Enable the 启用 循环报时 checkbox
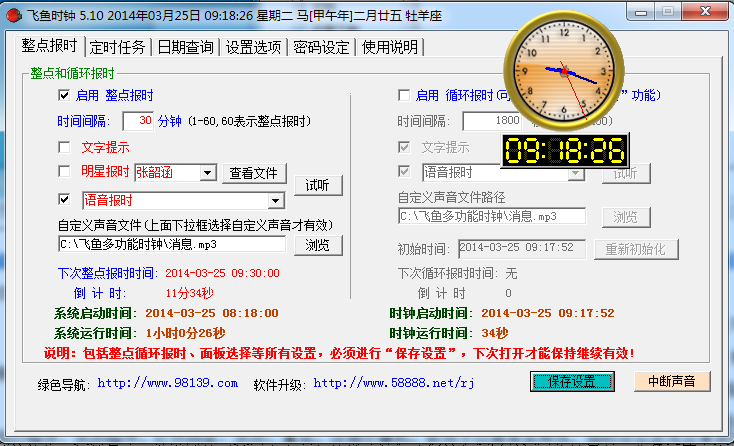The height and width of the screenshot is (446, 734). coord(404,95)
